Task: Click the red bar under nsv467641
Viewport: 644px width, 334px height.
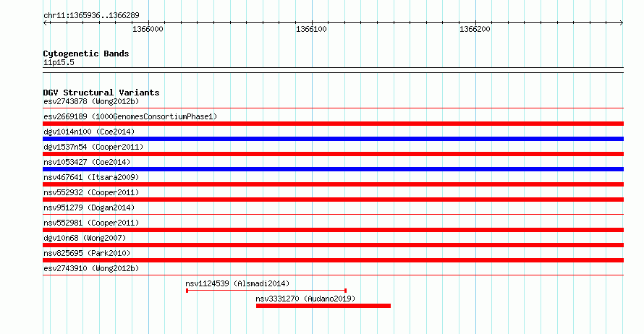Action: coord(333,184)
